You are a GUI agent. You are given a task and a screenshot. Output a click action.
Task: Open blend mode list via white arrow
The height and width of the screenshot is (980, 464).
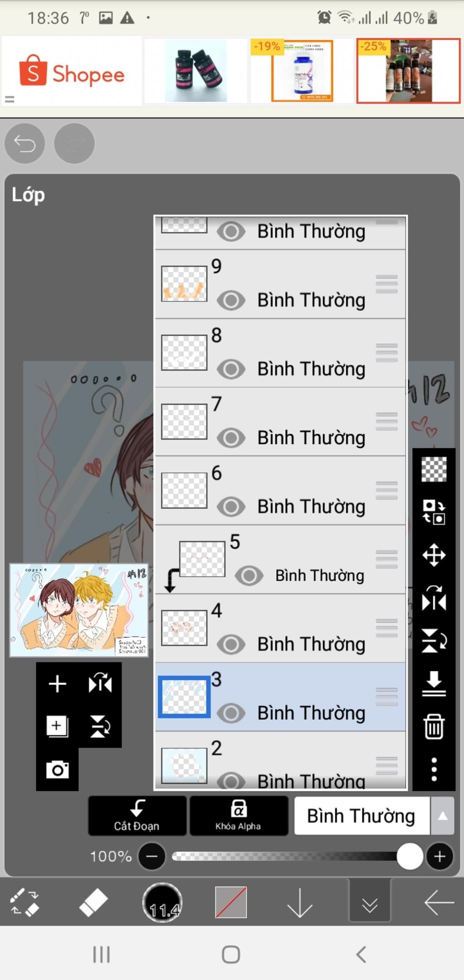point(443,816)
